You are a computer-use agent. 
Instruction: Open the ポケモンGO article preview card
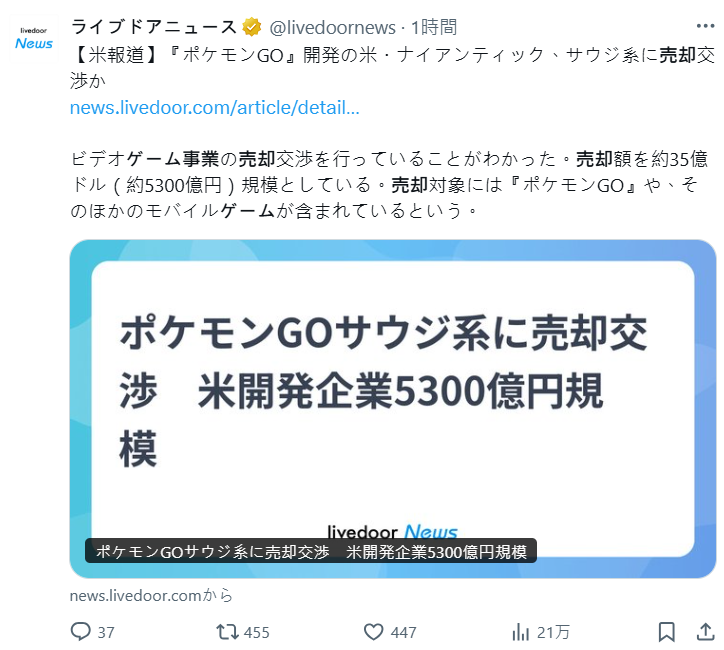[393, 409]
